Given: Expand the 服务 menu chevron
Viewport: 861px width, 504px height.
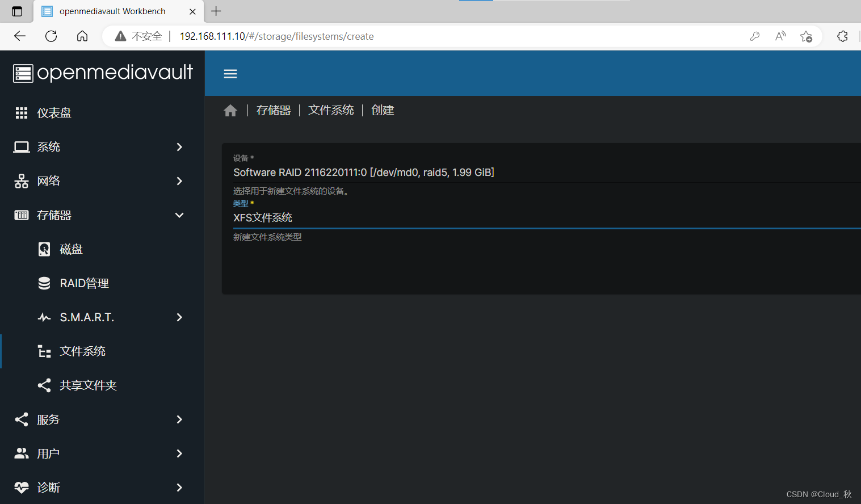Looking at the screenshot, I should 179,419.
